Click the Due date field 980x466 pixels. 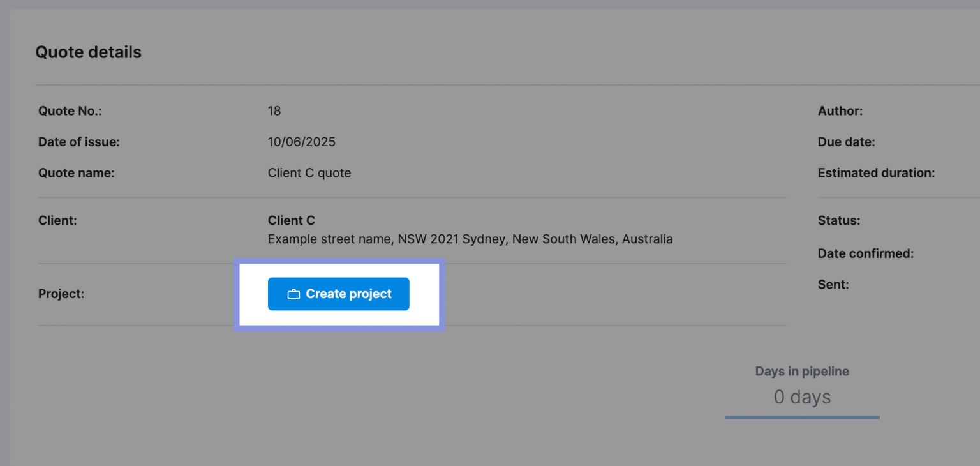coord(846,142)
